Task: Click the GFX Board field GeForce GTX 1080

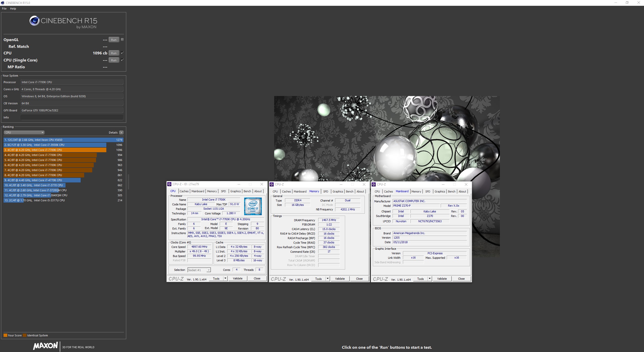Action: click(72, 110)
